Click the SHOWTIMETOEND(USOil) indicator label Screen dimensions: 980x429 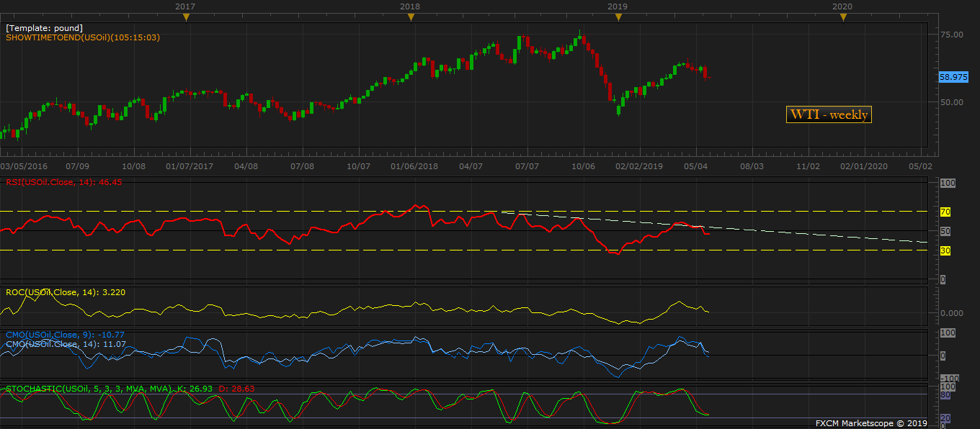83,37
